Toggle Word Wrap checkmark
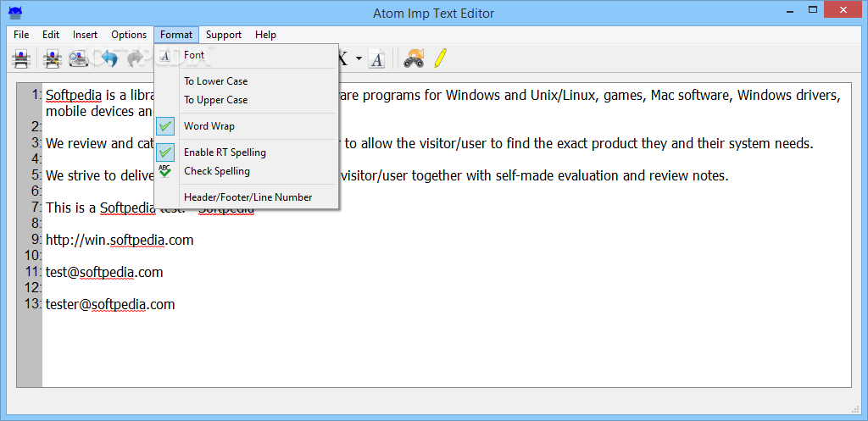 [x=165, y=126]
